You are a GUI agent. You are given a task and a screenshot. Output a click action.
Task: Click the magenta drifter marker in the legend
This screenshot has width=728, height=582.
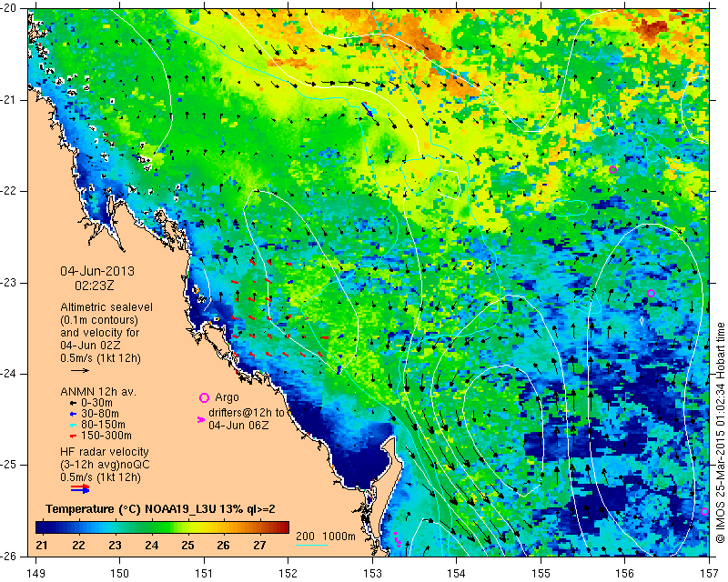[201, 419]
